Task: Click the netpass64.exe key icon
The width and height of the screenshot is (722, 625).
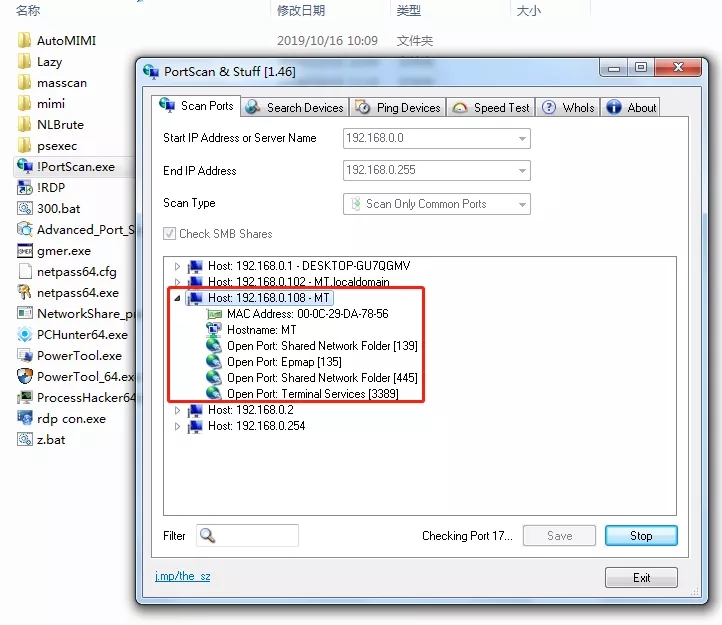Action: tap(25, 293)
